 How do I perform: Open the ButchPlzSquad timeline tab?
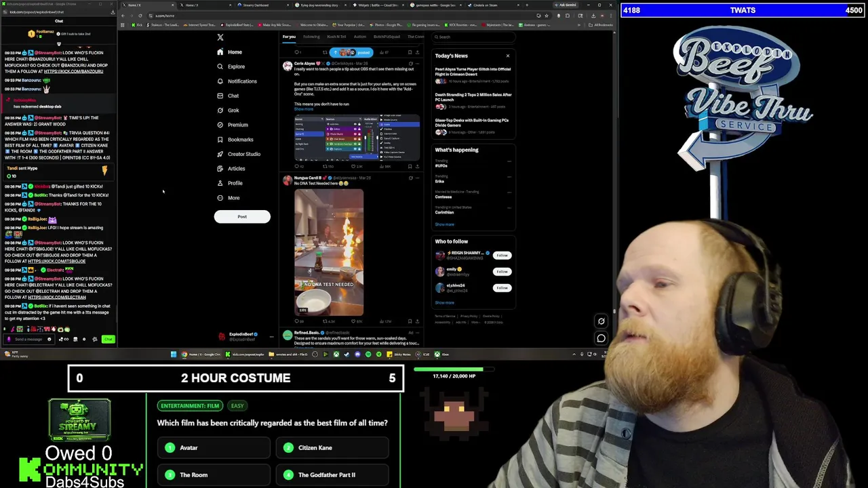pos(387,37)
